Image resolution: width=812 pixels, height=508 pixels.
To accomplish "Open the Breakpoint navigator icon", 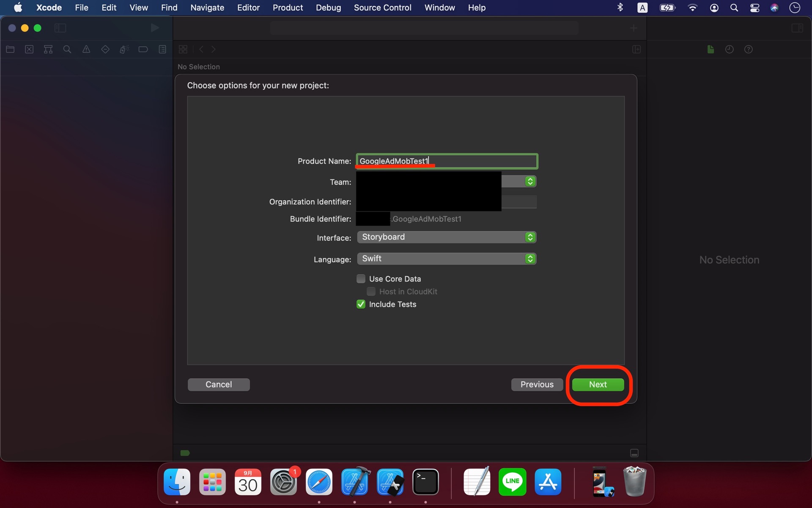I will (143, 50).
